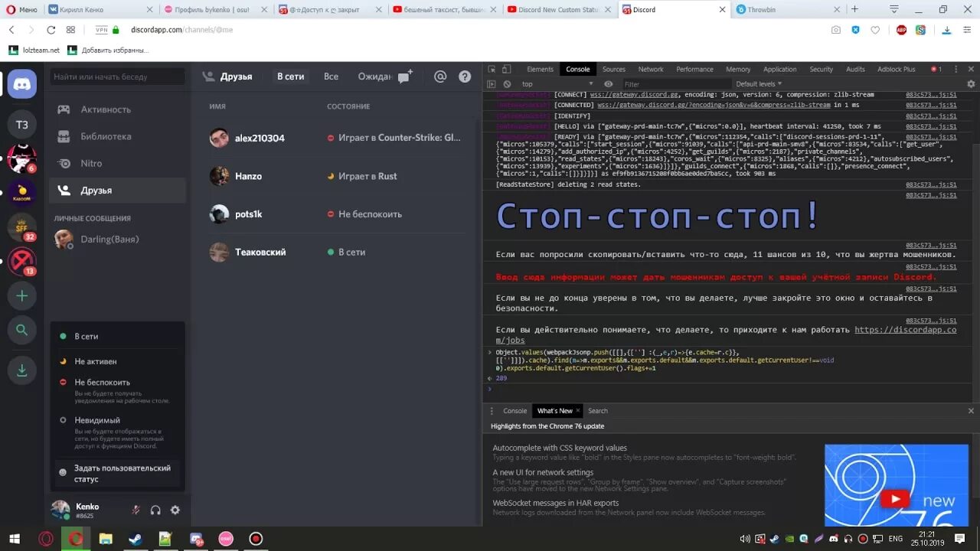Switch to the Elements tab

point(540,69)
